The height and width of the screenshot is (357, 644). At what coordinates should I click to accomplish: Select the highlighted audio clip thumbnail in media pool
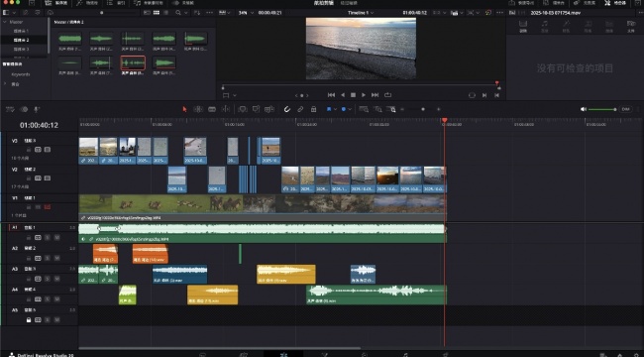133,62
